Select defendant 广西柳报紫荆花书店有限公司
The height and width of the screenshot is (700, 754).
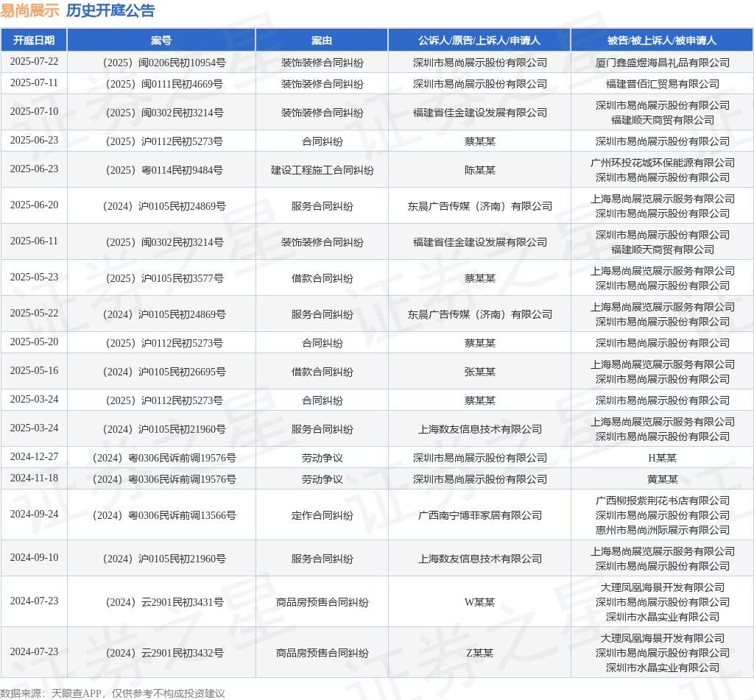[x=662, y=501]
